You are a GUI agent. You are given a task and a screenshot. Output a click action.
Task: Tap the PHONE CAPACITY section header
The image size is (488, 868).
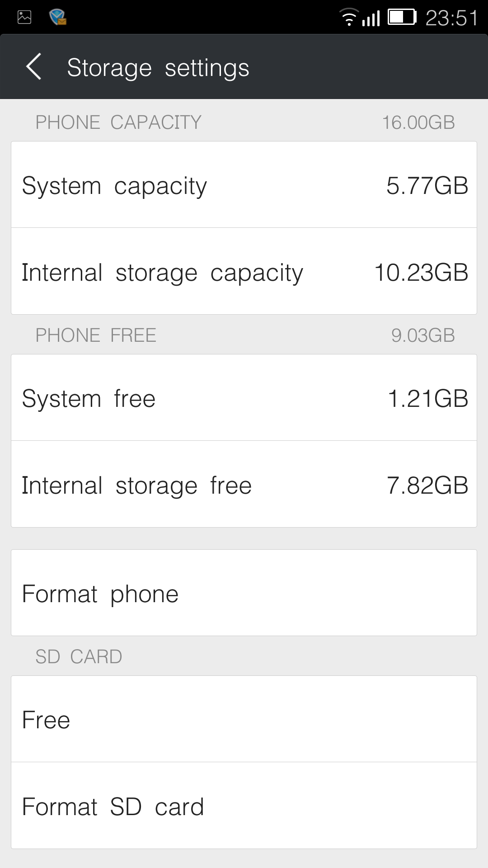pyautogui.click(x=118, y=122)
